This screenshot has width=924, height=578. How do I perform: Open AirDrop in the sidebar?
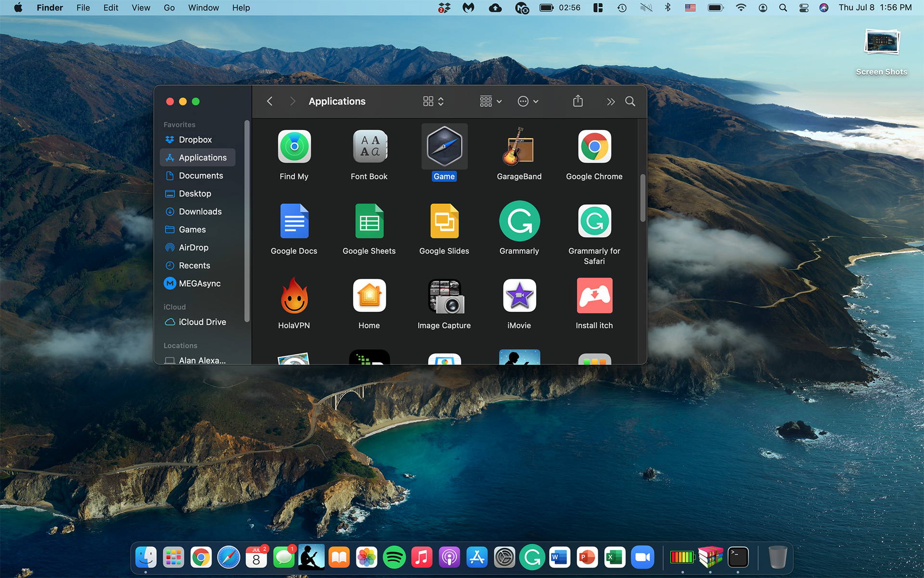tap(197, 248)
